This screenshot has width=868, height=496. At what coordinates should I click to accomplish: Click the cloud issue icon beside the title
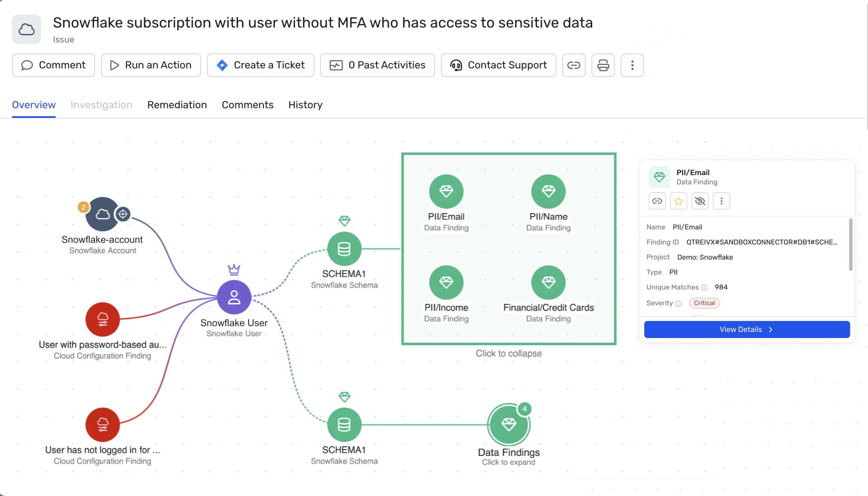27,29
